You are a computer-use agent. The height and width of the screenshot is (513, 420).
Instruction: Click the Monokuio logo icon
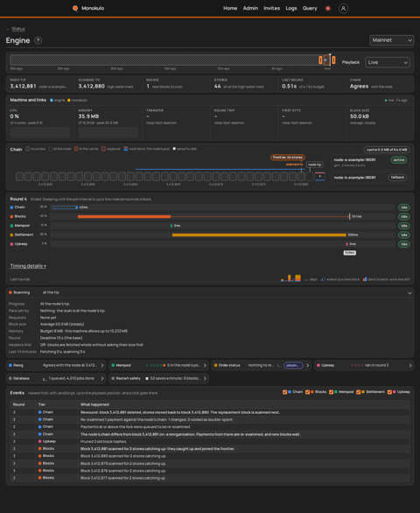click(x=75, y=8)
